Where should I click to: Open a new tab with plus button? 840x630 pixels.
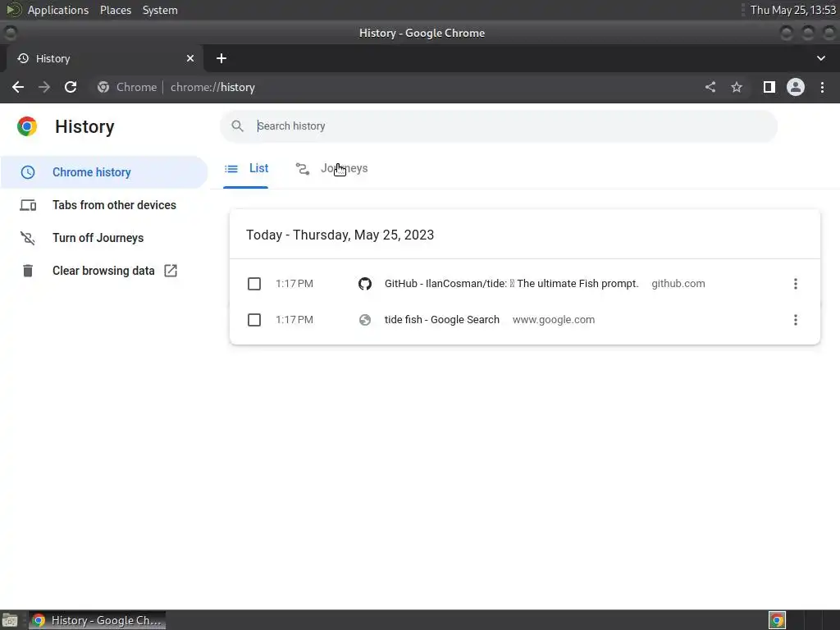click(x=221, y=58)
